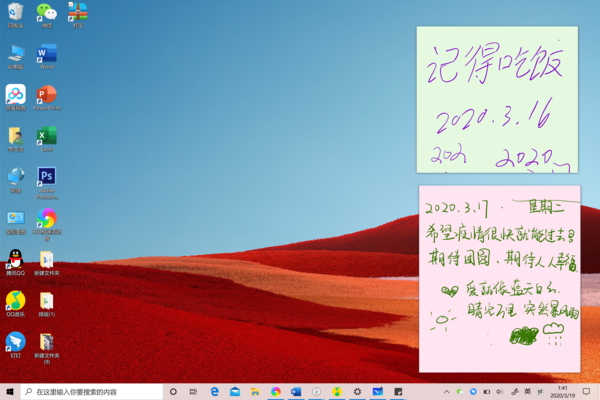Open the folder next to Tencent QQ
Screen dimensions: 600x400
[x=47, y=263]
